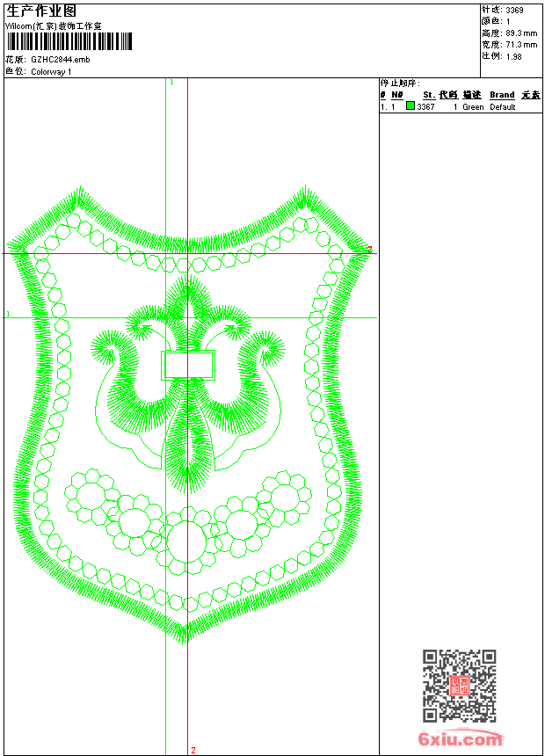Click the green marker number 1 at the top
The width and height of the screenshot is (545, 756).
[171, 82]
